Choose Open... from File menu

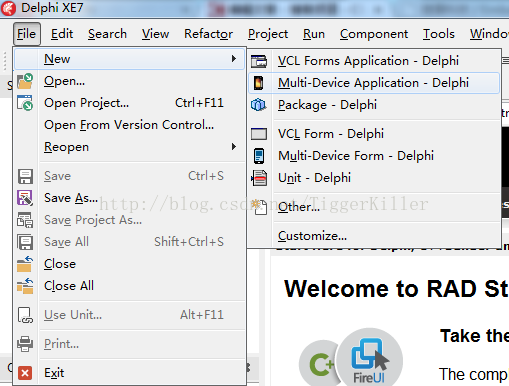point(130,81)
